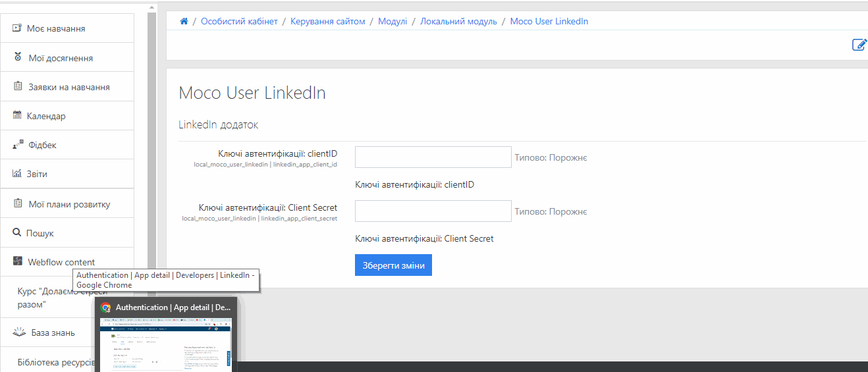Click the Звіти bar chart icon
868x372 pixels.
(17, 174)
